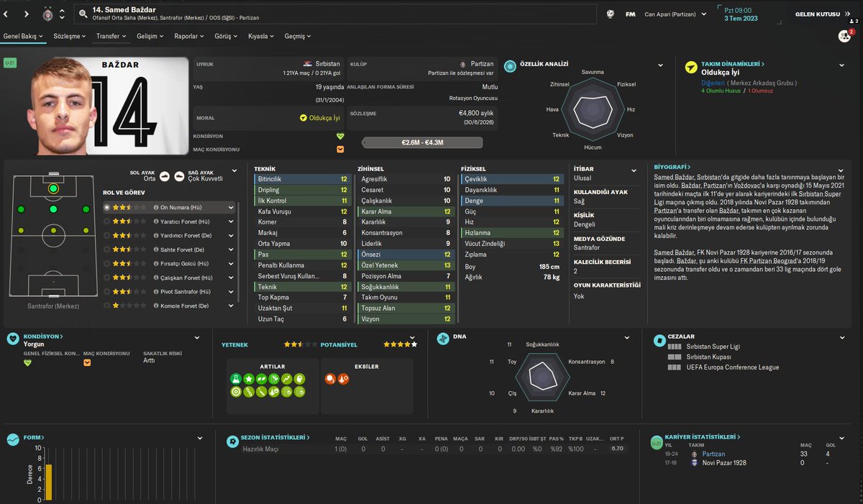Click the Diğerleri group link

(714, 83)
